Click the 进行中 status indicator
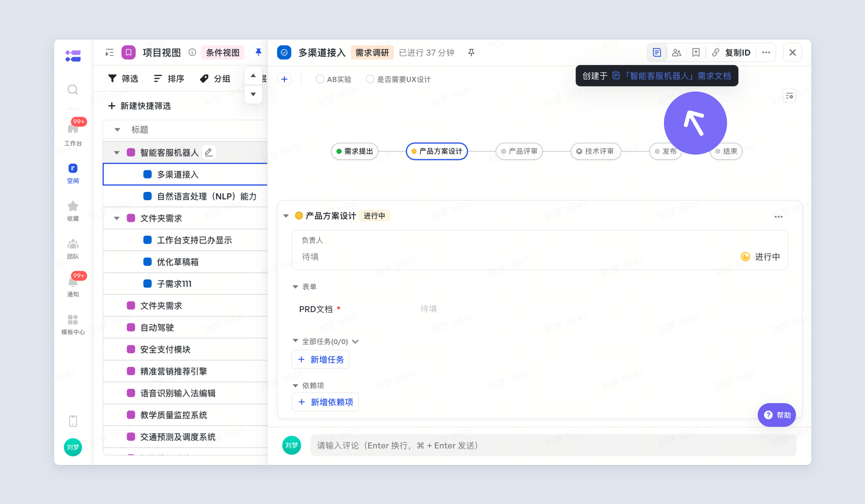865x504 pixels. tap(760, 257)
